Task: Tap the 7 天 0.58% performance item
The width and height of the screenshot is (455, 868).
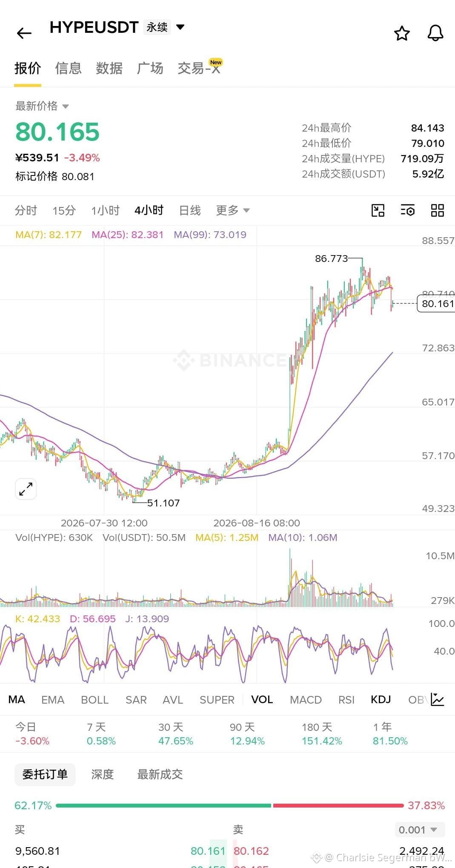Action: point(101,734)
